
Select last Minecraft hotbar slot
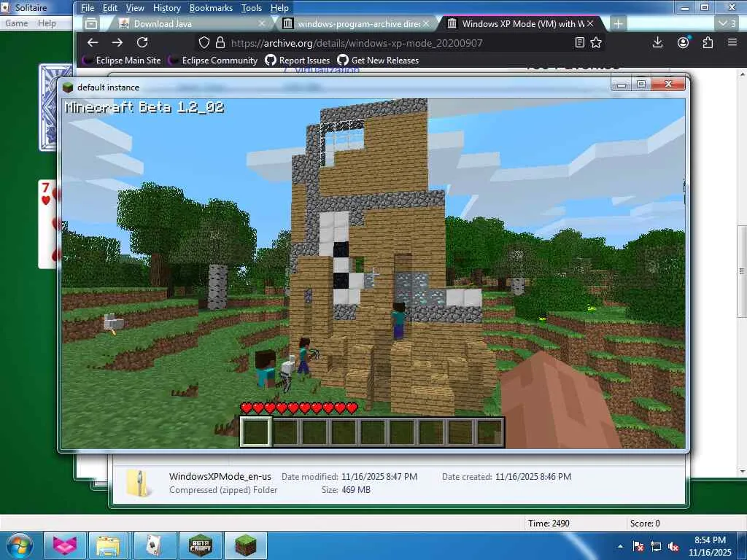[489, 432]
